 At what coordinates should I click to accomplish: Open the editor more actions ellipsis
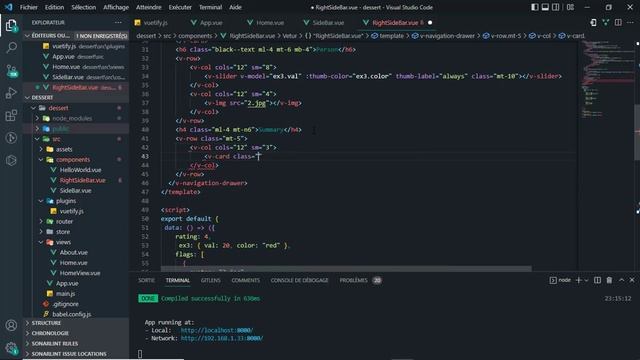coord(630,22)
